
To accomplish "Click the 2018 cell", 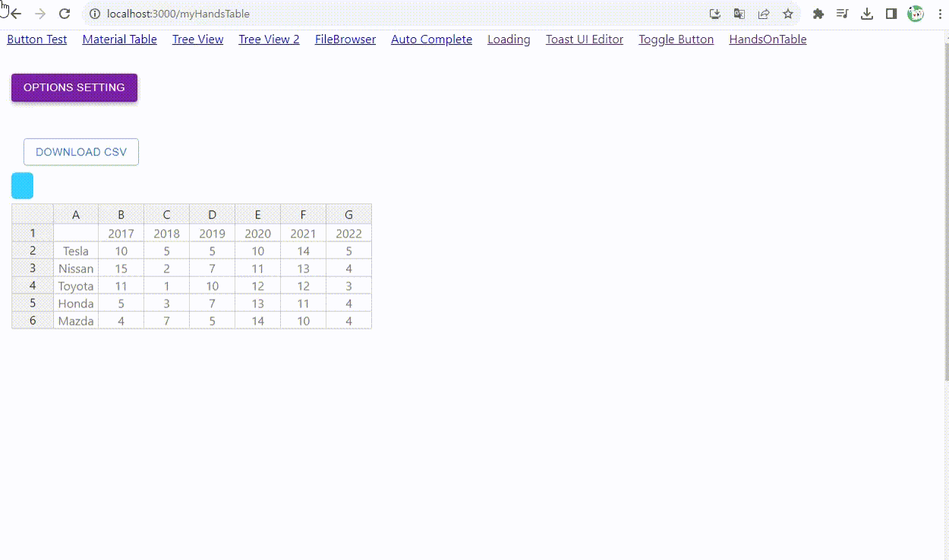I will (167, 234).
